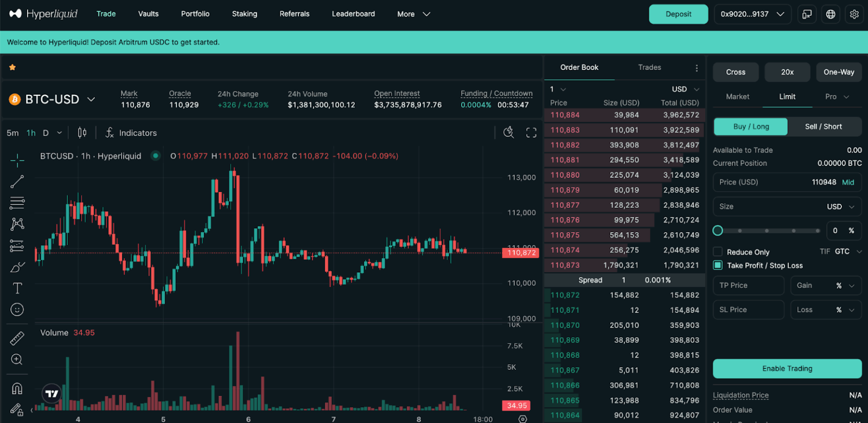Open the emoji annotation tool

[x=17, y=309]
